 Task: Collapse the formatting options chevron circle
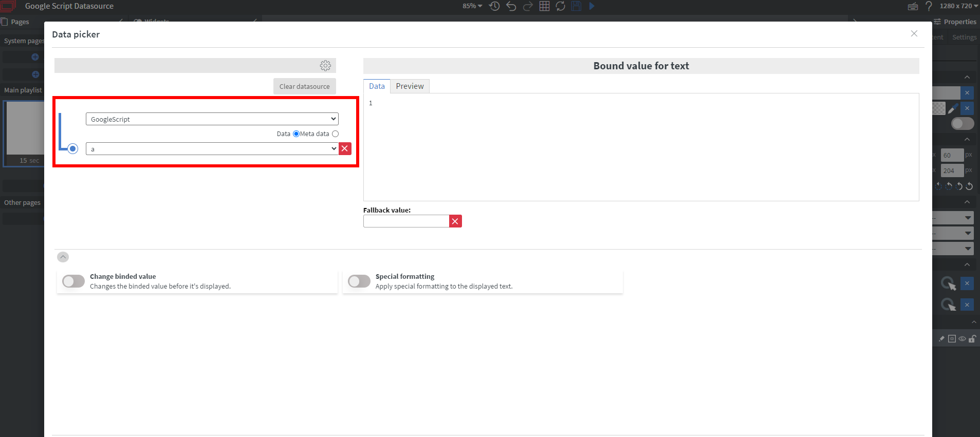[x=63, y=257]
